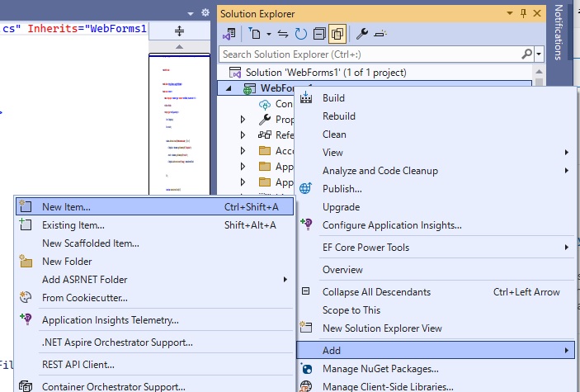Click the search magnifier icon
Screen dimensions: 580x392
[526, 54]
